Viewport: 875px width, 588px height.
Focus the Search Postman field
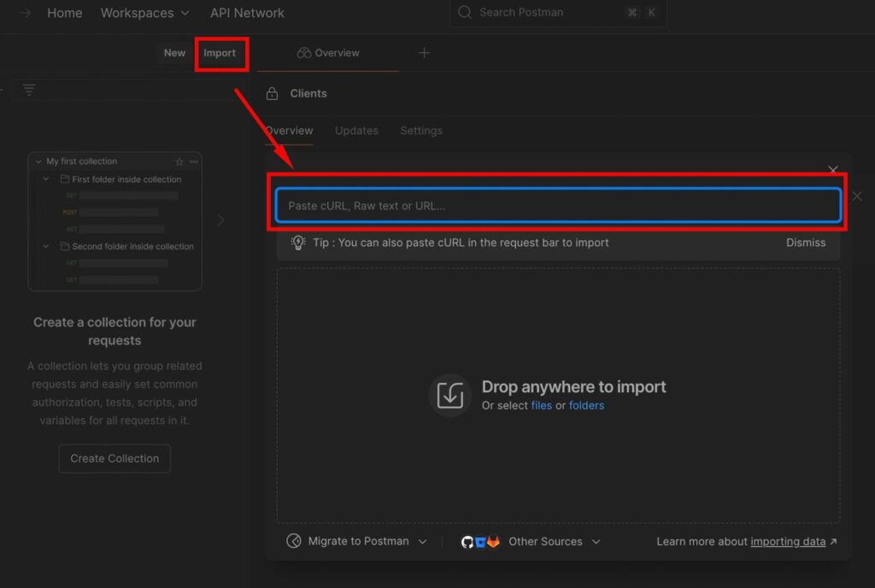coord(558,13)
